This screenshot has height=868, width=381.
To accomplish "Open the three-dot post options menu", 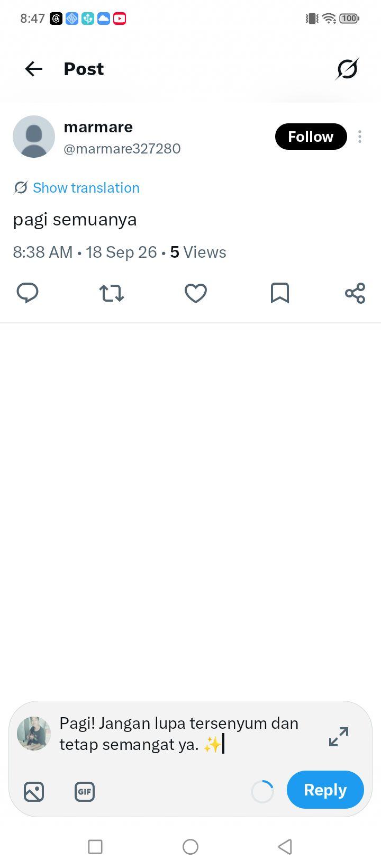I will (x=360, y=137).
